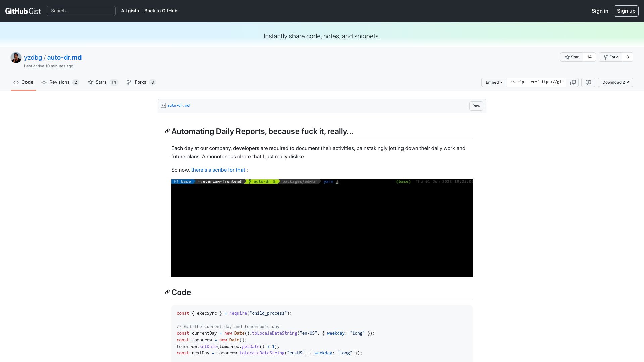This screenshot has width=644, height=362.
Task: Follow the "there's a scribe for that" link
Action: [218, 170]
